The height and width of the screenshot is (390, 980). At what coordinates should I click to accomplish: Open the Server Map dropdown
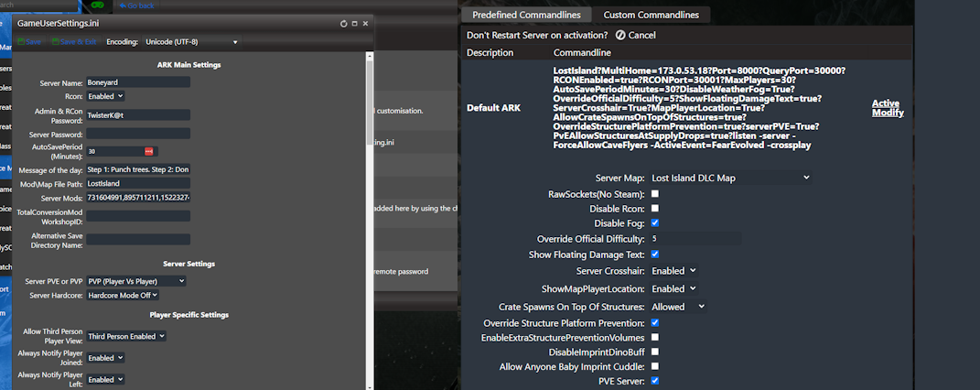pos(730,178)
